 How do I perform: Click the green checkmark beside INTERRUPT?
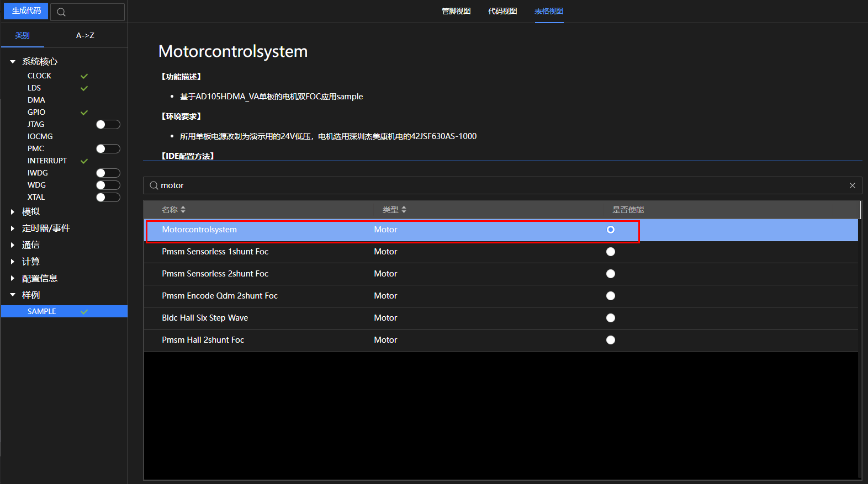click(x=84, y=161)
